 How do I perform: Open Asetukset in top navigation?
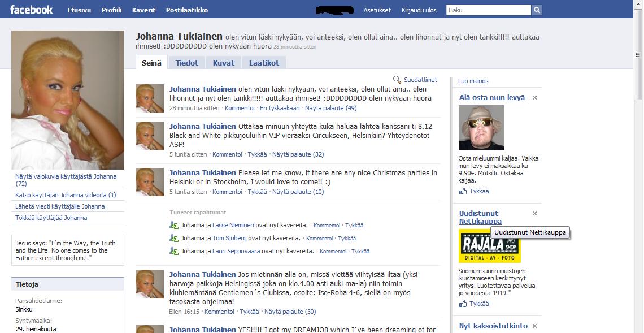pos(377,10)
